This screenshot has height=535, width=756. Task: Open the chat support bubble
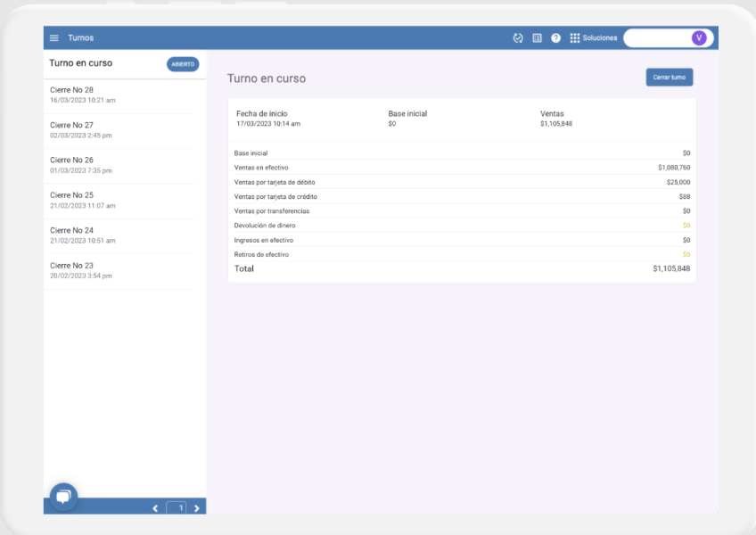coord(63,498)
